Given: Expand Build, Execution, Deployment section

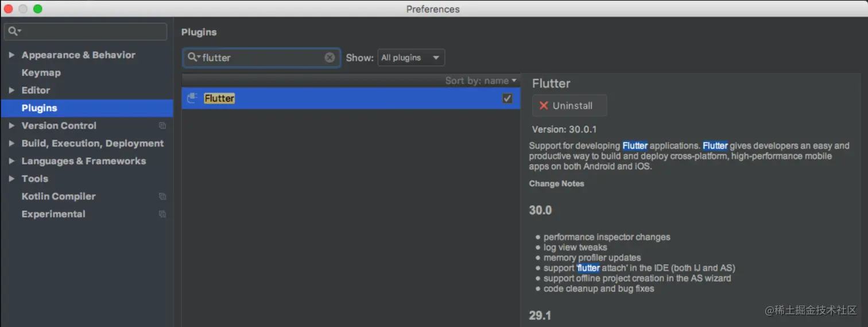Looking at the screenshot, I should tap(11, 144).
